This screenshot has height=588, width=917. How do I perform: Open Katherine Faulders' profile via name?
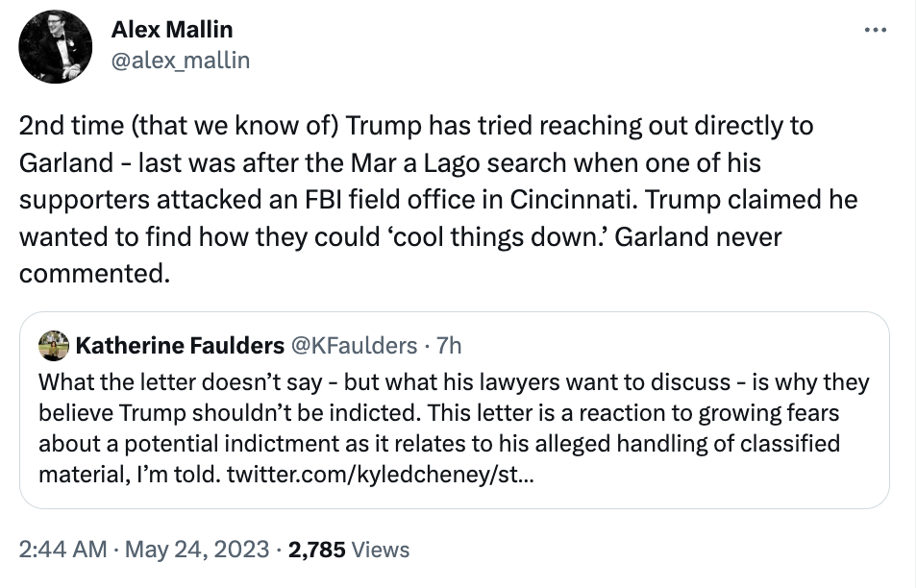(x=179, y=345)
